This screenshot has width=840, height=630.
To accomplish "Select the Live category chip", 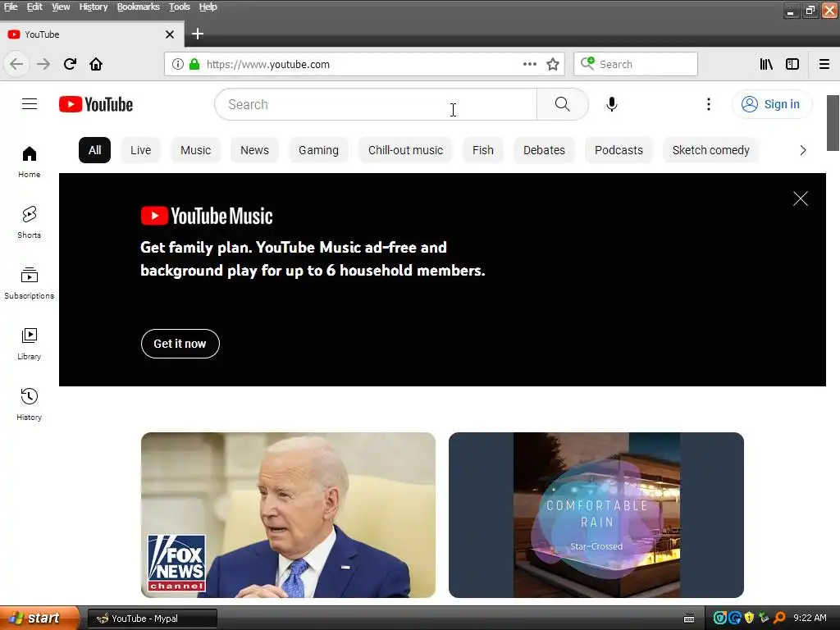I will pos(141,150).
